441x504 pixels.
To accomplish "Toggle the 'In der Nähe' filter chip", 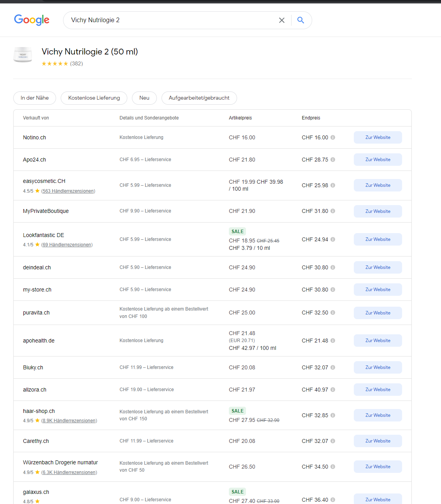I will pos(35,98).
